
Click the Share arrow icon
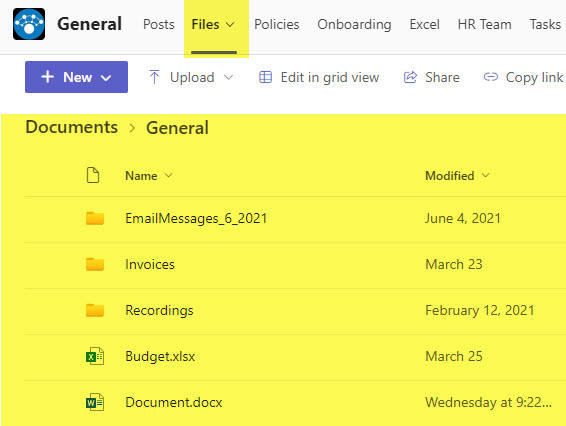[x=410, y=77]
